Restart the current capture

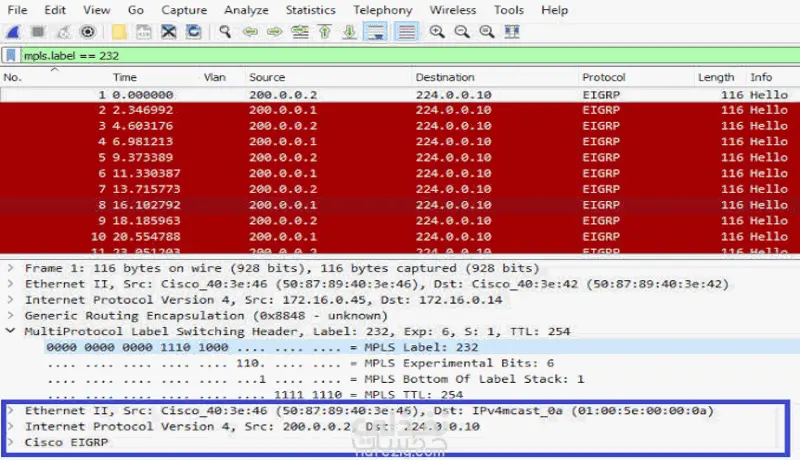point(63,32)
